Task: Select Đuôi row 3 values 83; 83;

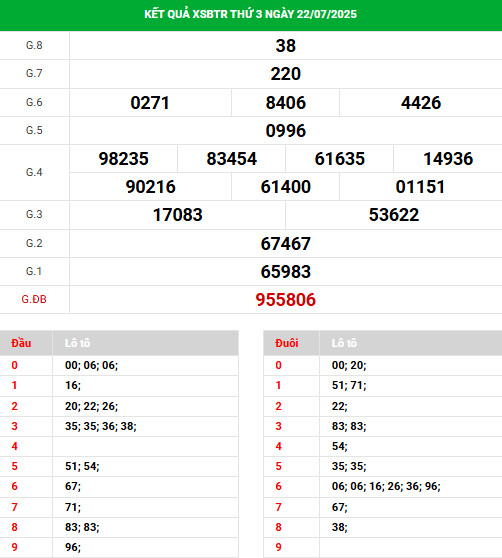Action: point(349,426)
